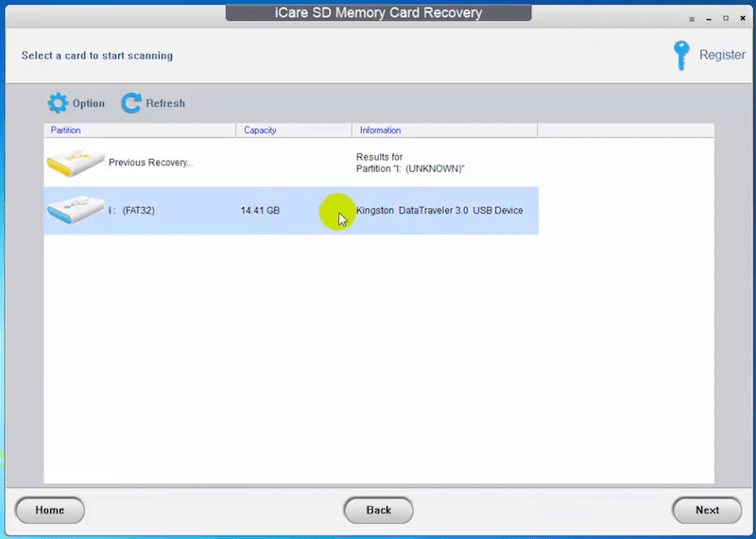Screen dimensions: 756x539
Task: Select the yellow Previous Recovery drive icon
Action: click(x=76, y=163)
